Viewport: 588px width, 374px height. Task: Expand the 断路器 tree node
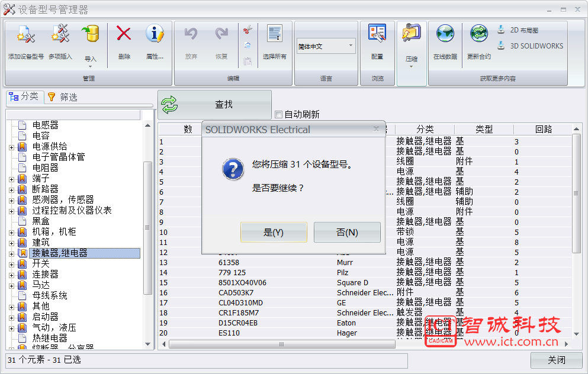coord(11,189)
